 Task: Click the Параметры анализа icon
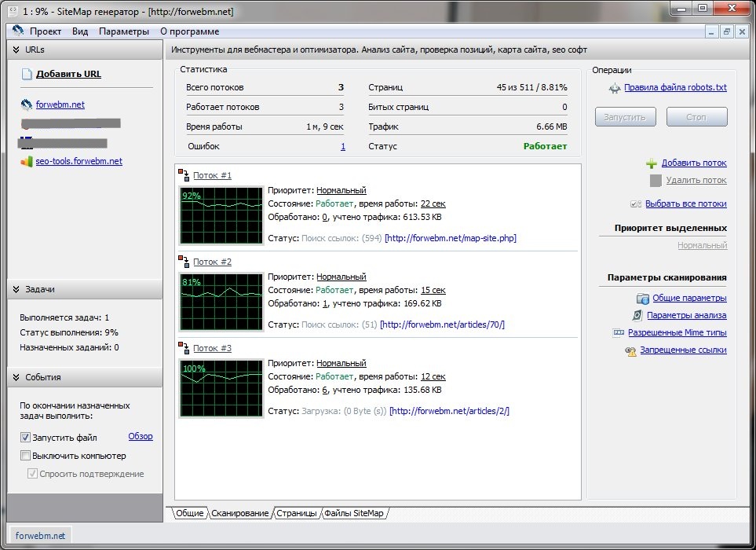(x=637, y=316)
